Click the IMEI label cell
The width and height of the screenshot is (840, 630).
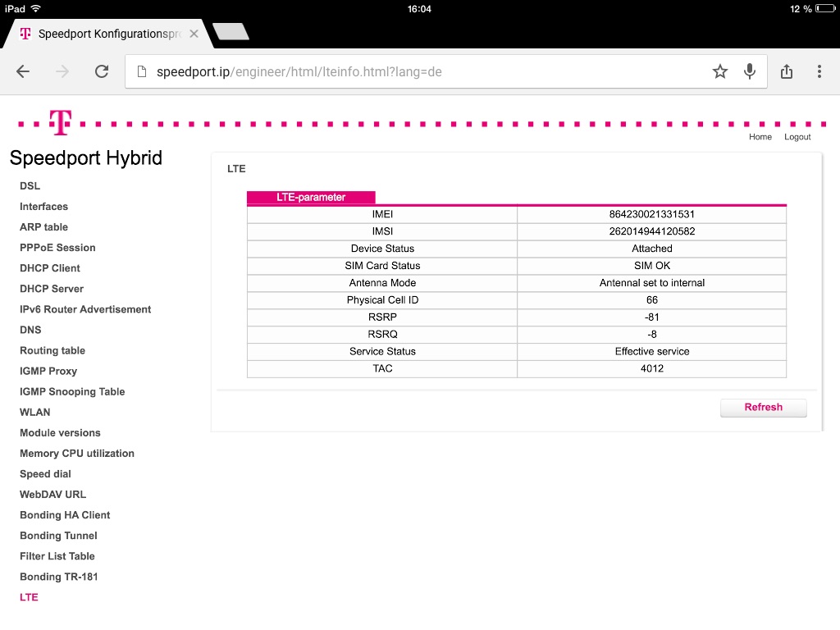coord(382,214)
